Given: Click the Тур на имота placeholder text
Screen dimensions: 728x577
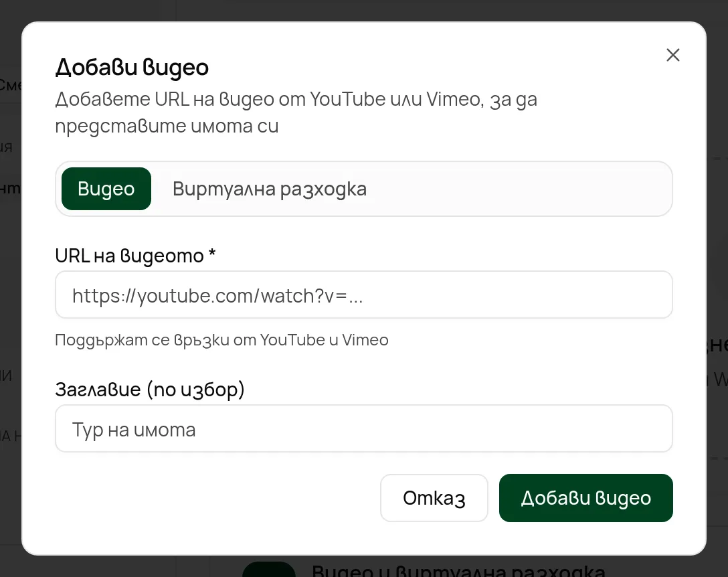Looking at the screenshot, I should [x=134, y=430].
